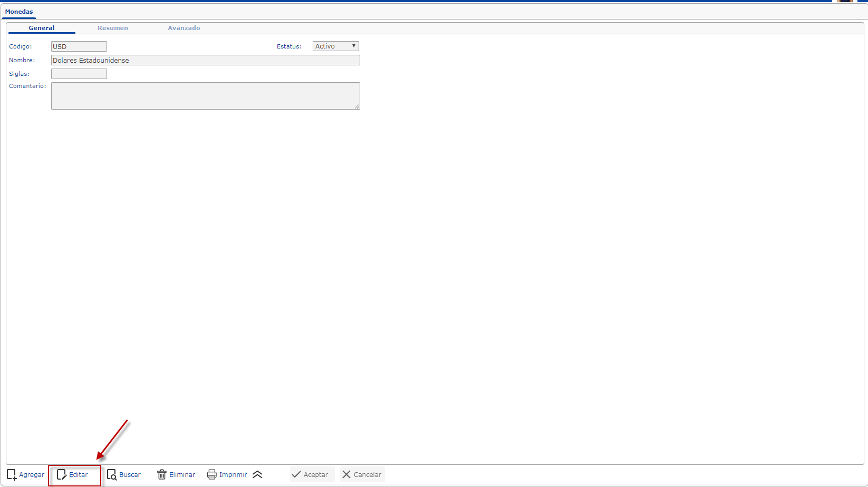Click the Buscar magnifier-page icon
This screenshot has width=868, height=487.
112,475
